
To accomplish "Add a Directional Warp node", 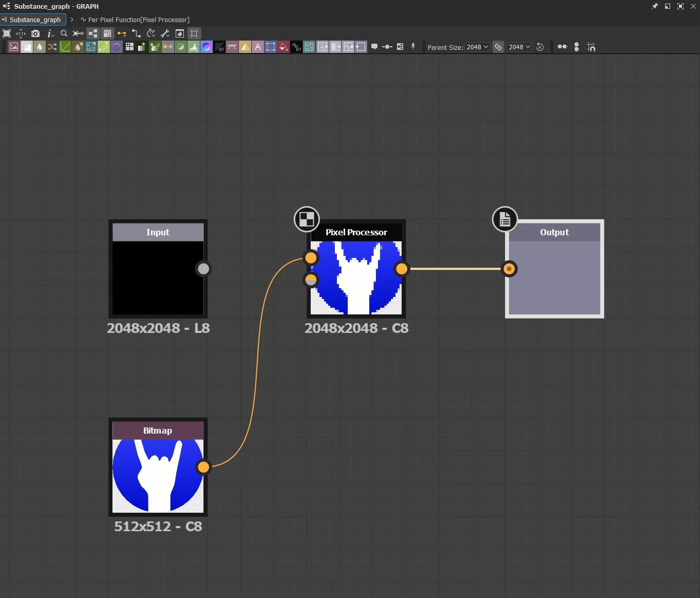I will (91, 47).
